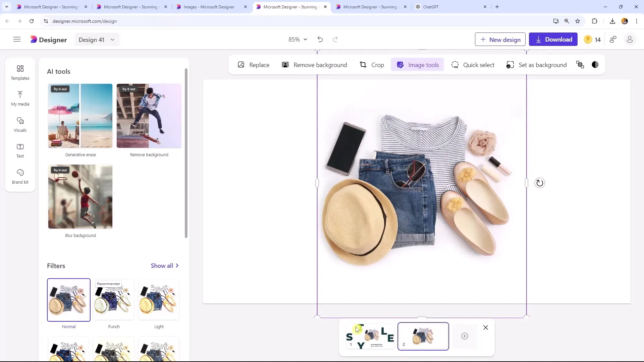Select the Quick select tool icon
The width and height of the screenshot is (644, 362).
(x=455, y=65)
